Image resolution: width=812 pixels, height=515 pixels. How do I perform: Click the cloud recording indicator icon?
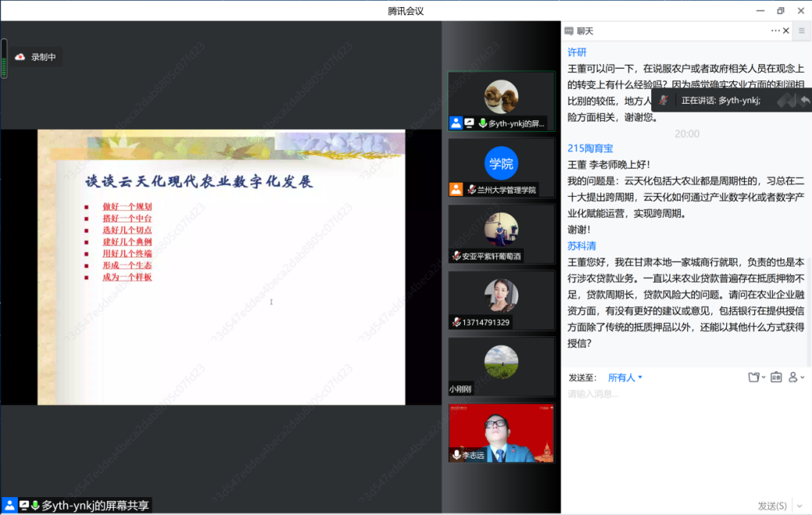pyautogui.click(x=20, y=57)
